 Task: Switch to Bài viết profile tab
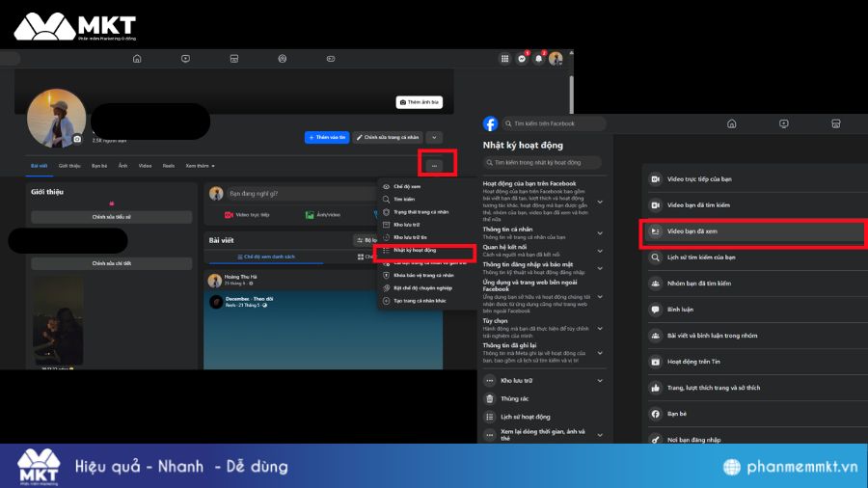point(39,166)
